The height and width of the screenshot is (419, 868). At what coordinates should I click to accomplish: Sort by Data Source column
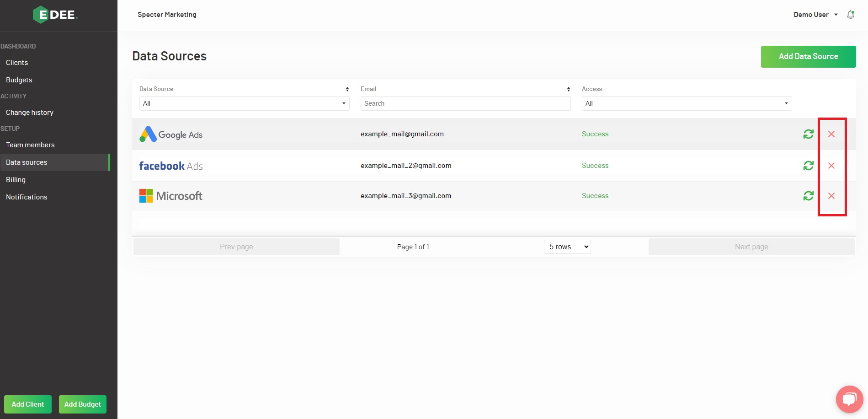(347, 89)
